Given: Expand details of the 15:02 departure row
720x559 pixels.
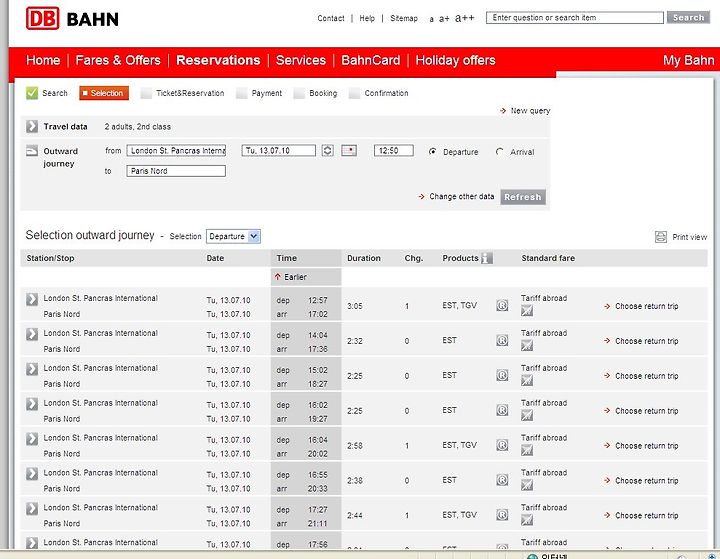Looking at the screenshot, I should (32, 369).
